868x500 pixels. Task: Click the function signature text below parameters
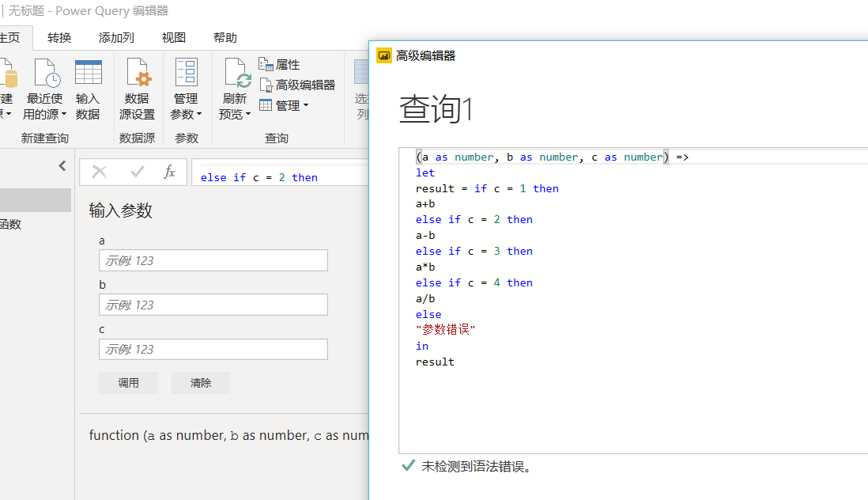(x=228, y=435)
